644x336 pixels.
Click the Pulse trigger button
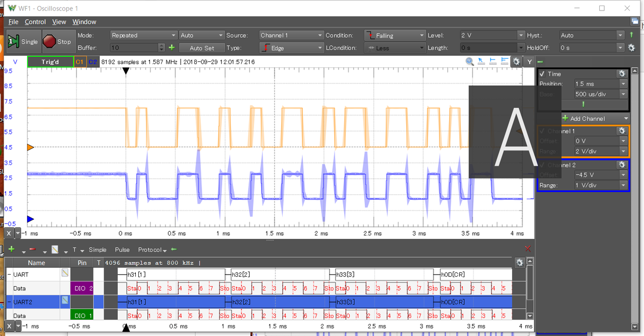122,249
